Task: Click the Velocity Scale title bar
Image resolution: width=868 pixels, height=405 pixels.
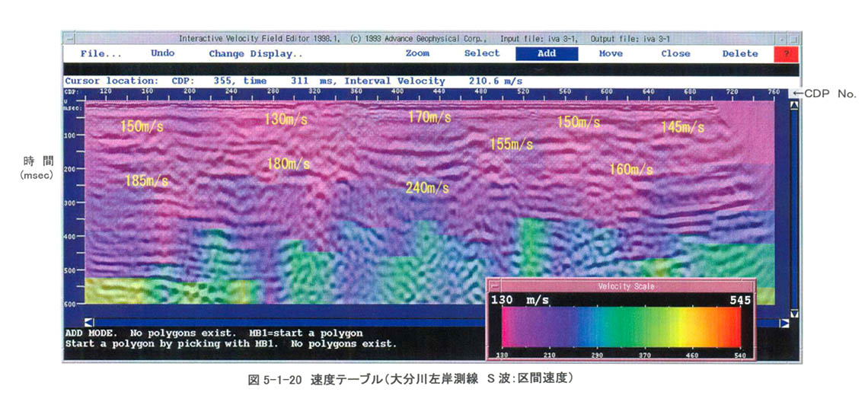Action: pyautogui.click(x=627, y=286)
